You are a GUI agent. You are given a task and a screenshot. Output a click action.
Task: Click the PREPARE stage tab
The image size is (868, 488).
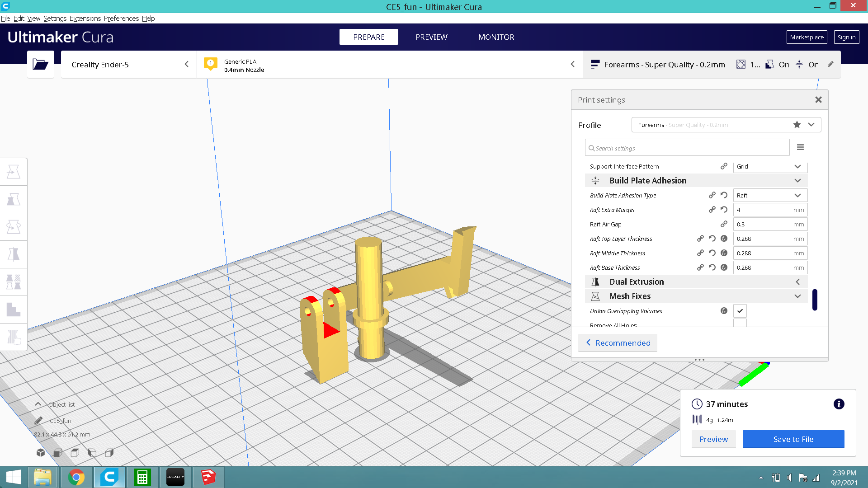click(x=369, y=37)
